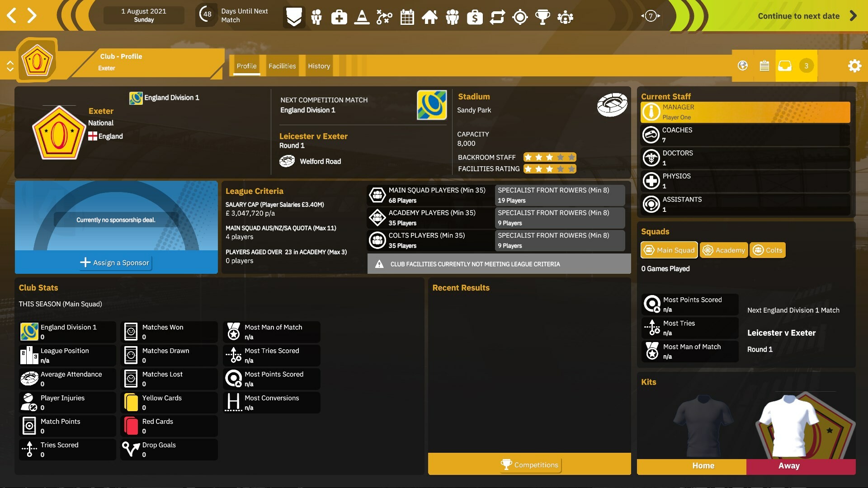
Task: Open the world news globe icon
Action: pyautogui.click(x=743, y=66)
